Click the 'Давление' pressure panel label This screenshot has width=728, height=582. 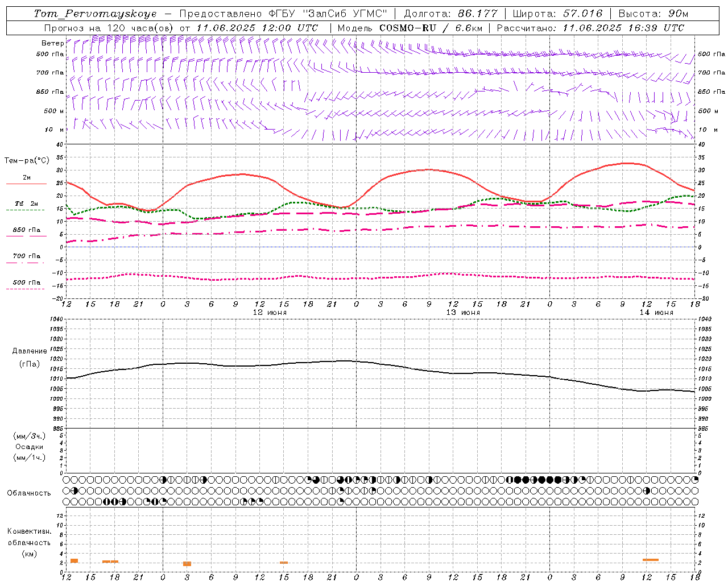click(30, 351)
